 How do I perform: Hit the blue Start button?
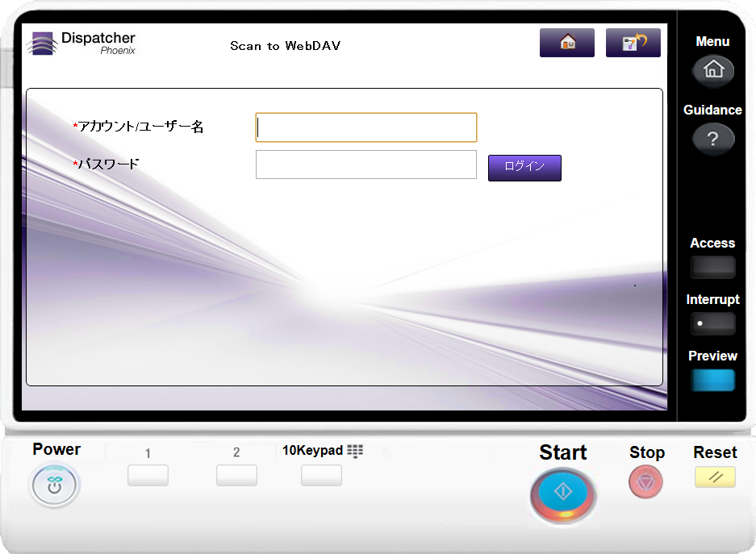point(563,495)
